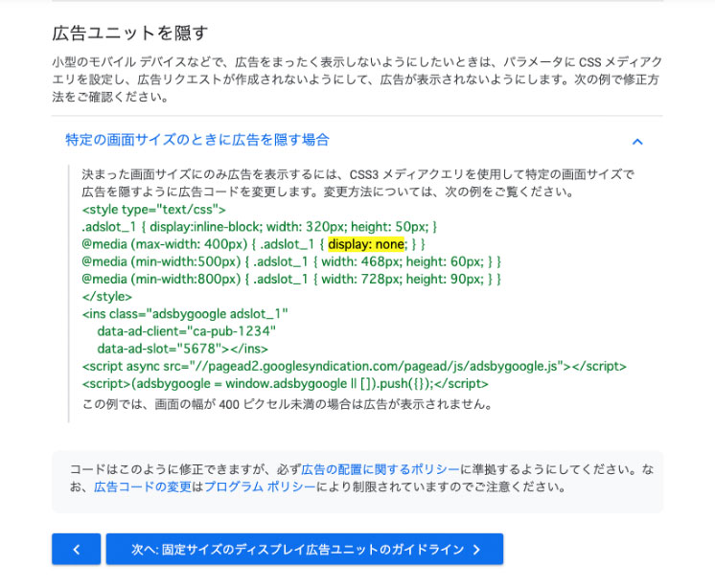The height and width of the screenshot is (588, 715).
Task: Go back with the left chevron button
Action: point(76,550)
